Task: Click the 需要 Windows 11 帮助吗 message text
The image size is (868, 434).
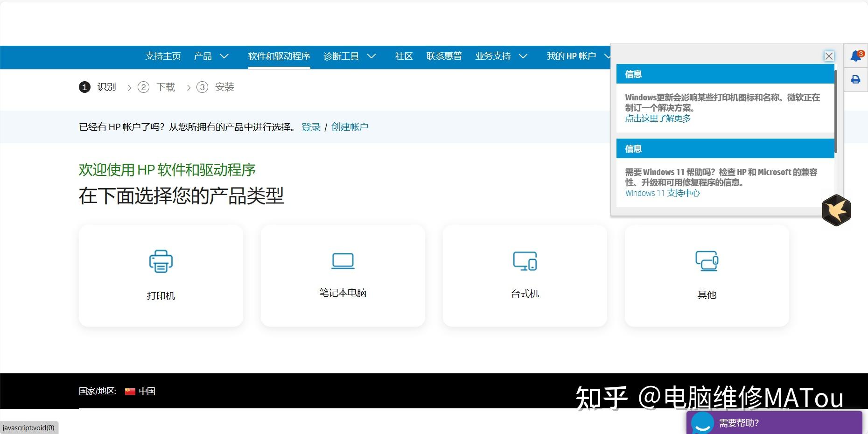Action: coord(721,177)
